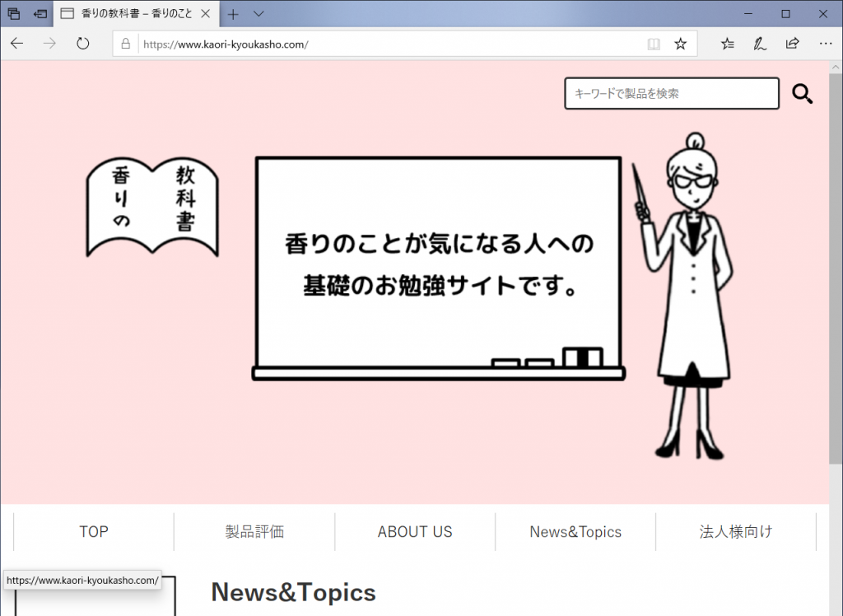Click the News&Topics heading text
The image size is (843, 616).
tap(294, 592)
